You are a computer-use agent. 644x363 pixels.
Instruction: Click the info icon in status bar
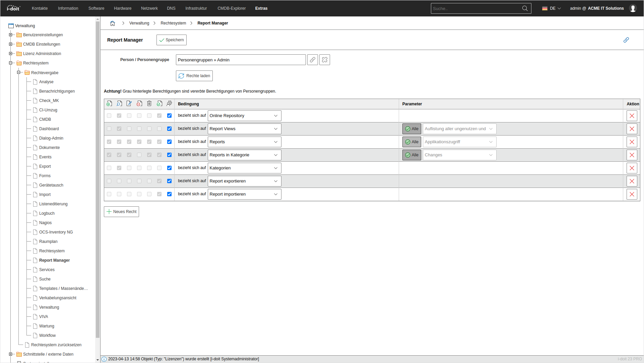pyautogui.click(x=104, y=359)
